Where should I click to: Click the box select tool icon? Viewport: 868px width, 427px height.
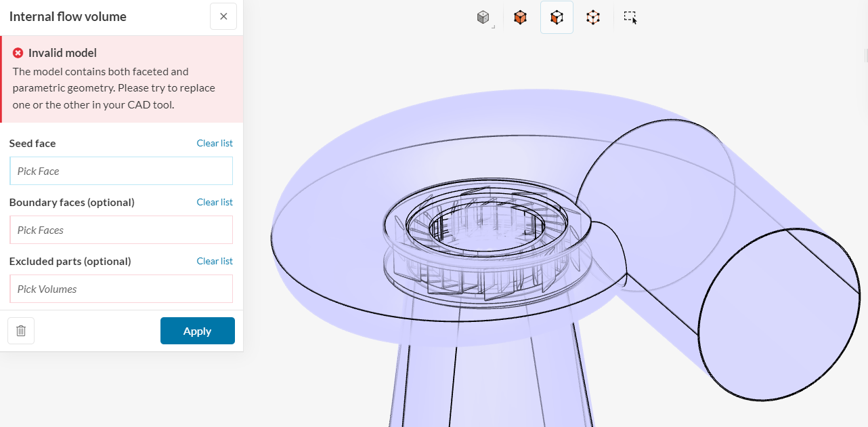point(629,17)
